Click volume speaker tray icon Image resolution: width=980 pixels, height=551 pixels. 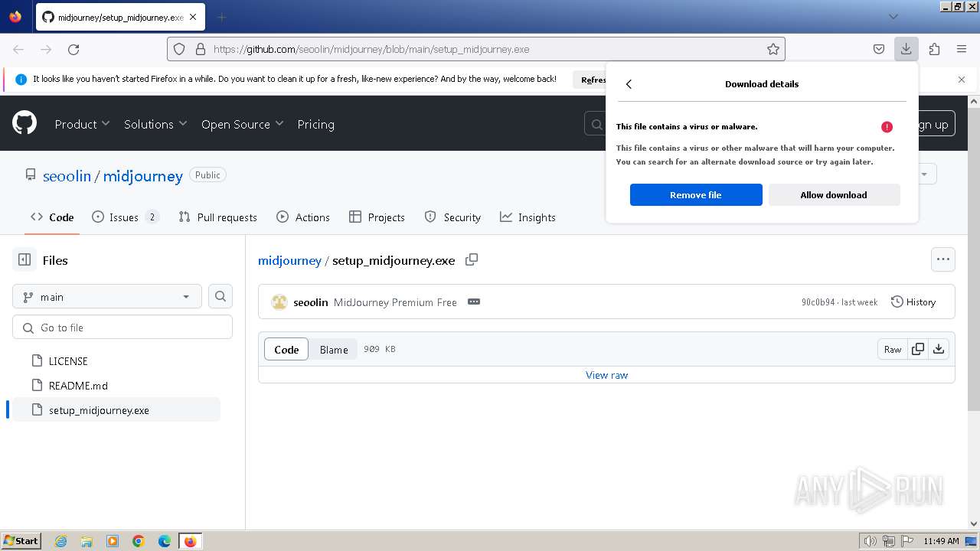pyautogui.click(x=870, y=541)
